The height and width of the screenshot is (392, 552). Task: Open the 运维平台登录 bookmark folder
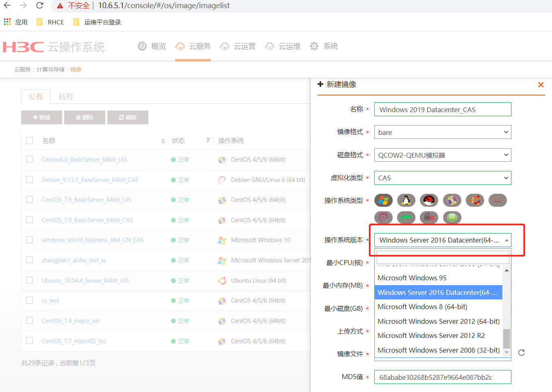point(97,22)
